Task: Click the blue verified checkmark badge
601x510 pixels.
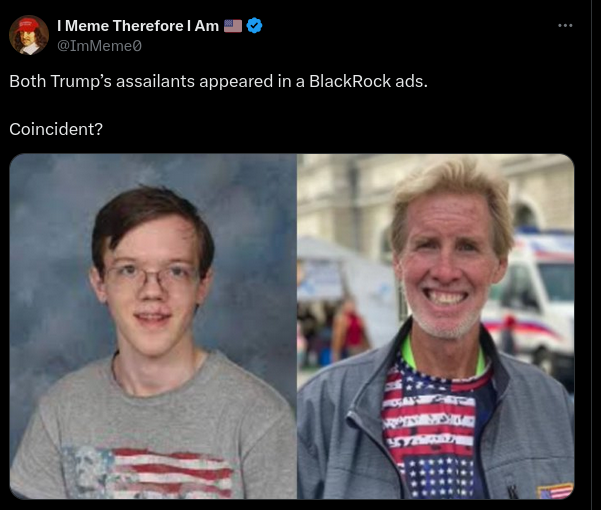Action: point(255,26)
